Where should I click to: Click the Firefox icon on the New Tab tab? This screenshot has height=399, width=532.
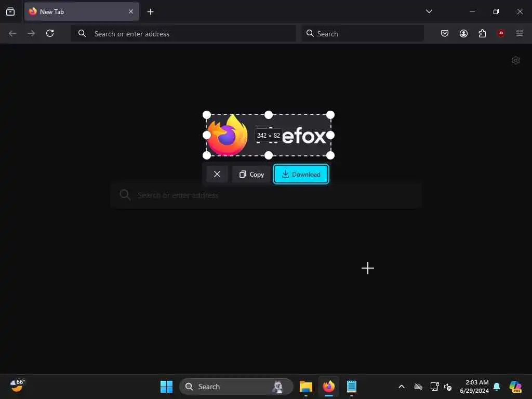(x=33, y=11)
